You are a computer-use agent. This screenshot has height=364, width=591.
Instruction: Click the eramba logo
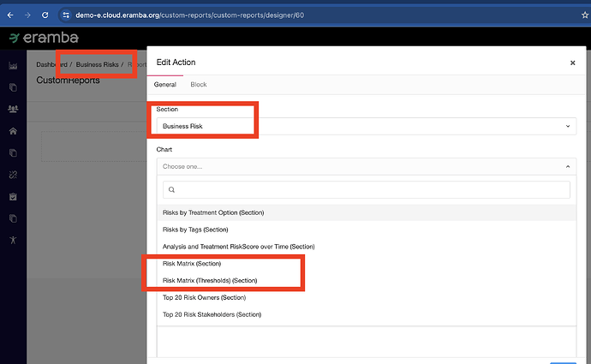44,38
